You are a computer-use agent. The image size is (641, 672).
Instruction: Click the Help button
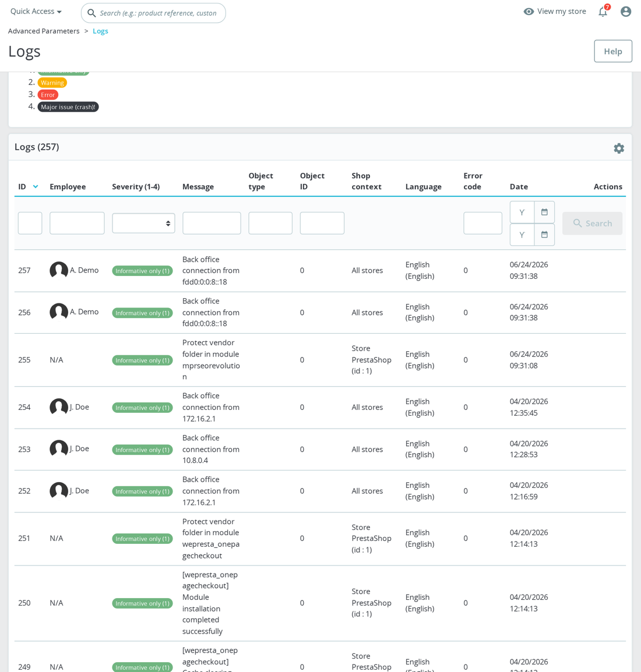[612, 51]
